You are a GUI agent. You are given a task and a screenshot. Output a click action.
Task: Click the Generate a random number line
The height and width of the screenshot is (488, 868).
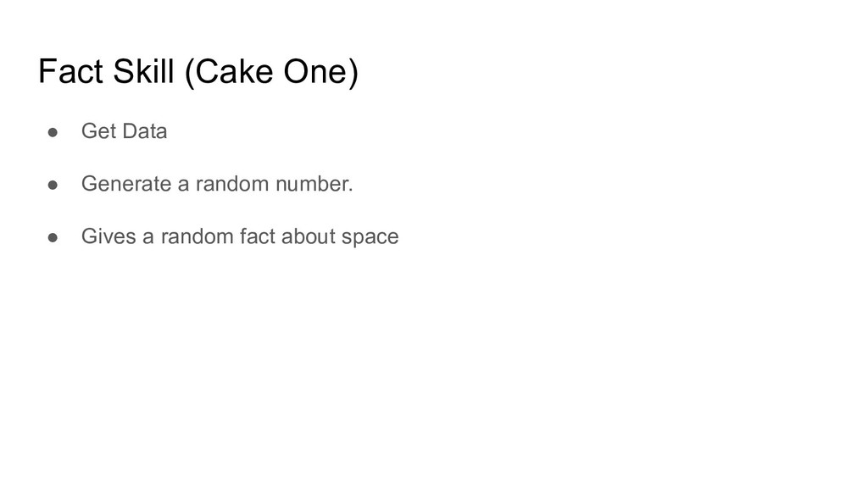217,184
